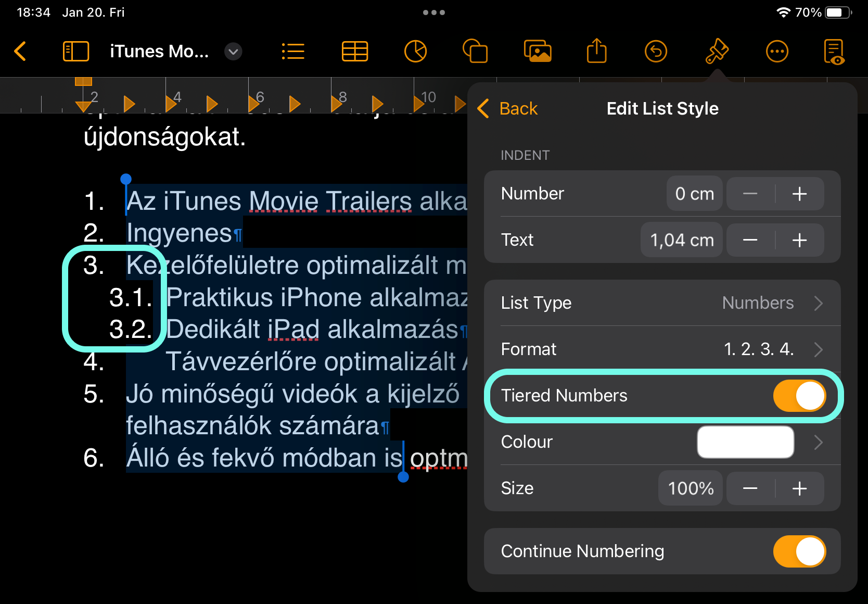
Task: Tap the Size 100% field
Action: 691,488
